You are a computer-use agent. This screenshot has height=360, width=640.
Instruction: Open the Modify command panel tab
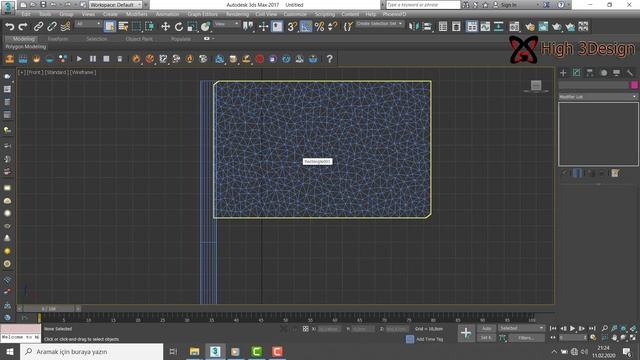click(576, 73)
